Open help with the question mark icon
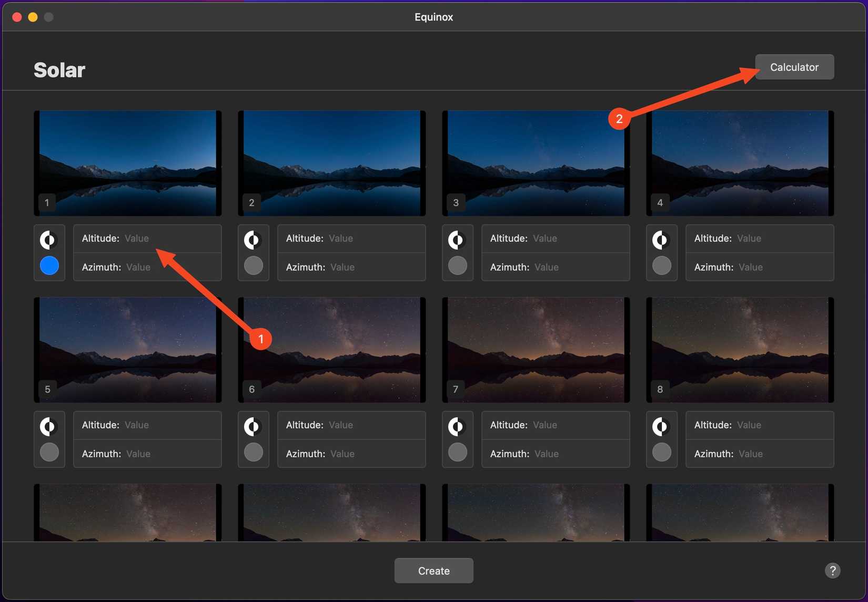Image resolution: width=868 pixels, height=602 pixels. pos(832,570)
